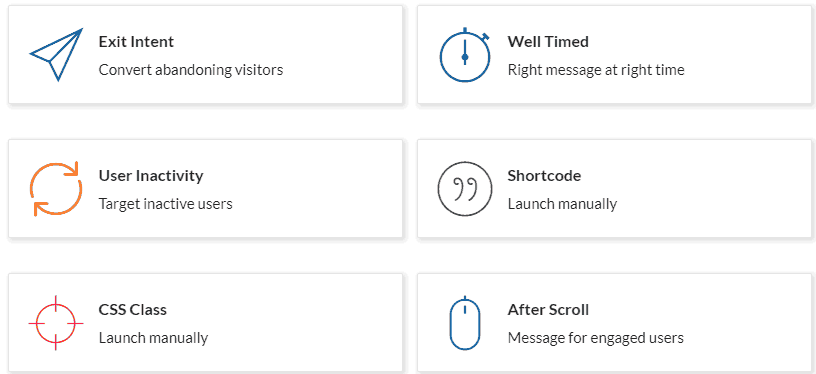Select the Exit Intent trigger card

(x=206, y=55)
